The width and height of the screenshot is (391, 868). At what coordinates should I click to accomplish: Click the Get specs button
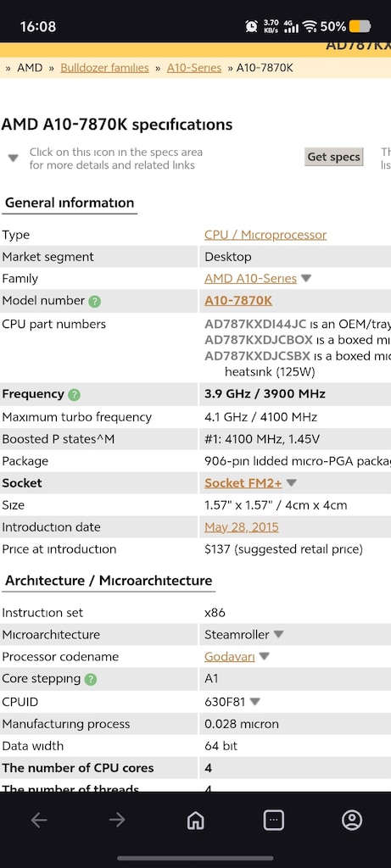point(334,157)
